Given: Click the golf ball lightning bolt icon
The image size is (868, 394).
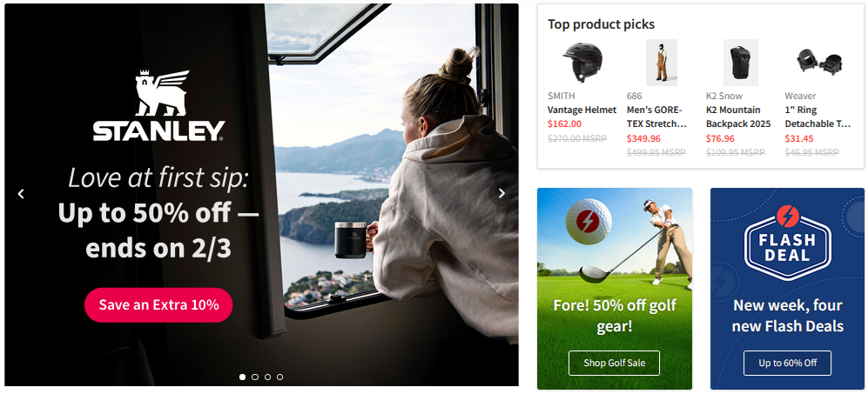Looking at the screenshot, I should [588, 221].
